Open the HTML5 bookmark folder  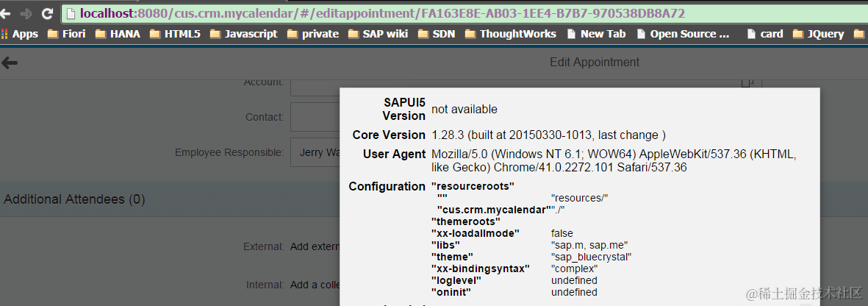coord(175,34)
